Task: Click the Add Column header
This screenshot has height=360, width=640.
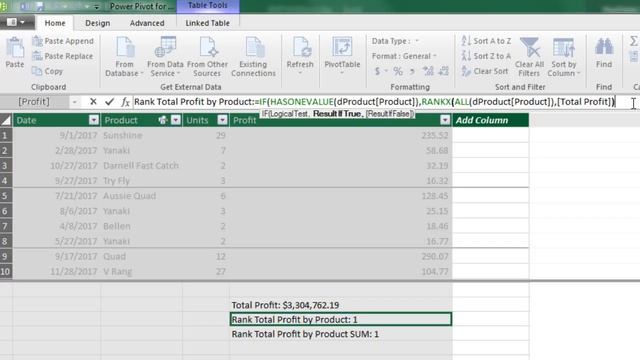Action: pyautogui.click(x=490, y=120)
